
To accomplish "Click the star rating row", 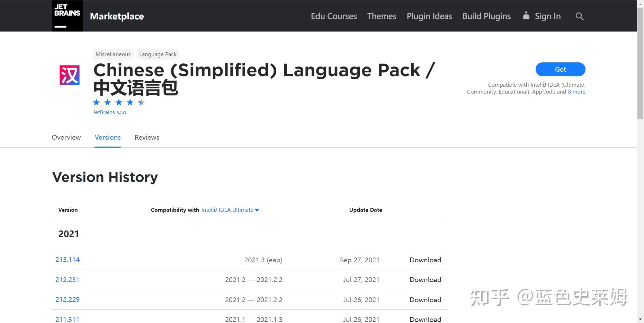I will pyautogui.click(x=119, y=102).
